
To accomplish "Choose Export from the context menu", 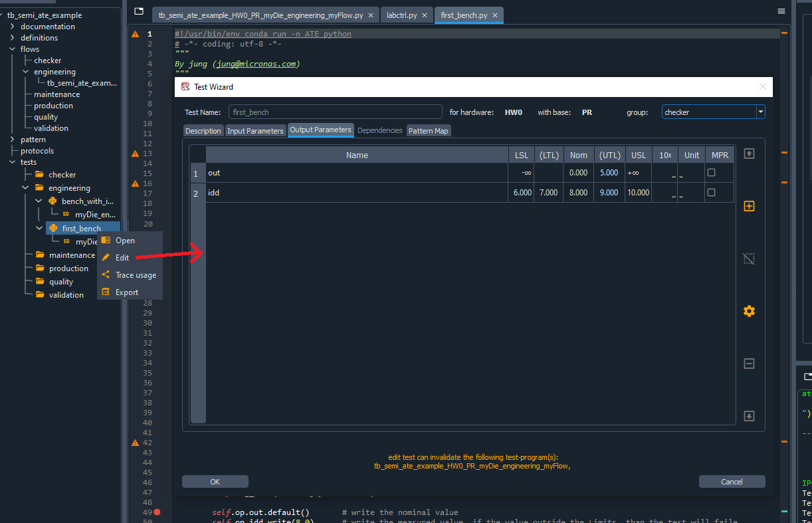I will pos(130,292).
